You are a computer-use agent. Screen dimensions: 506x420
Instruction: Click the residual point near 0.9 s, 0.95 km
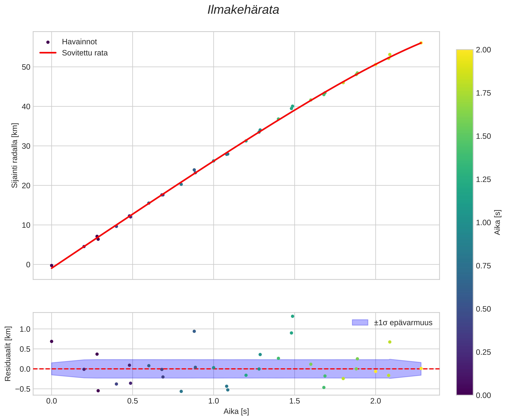click(x=194, y=331)
